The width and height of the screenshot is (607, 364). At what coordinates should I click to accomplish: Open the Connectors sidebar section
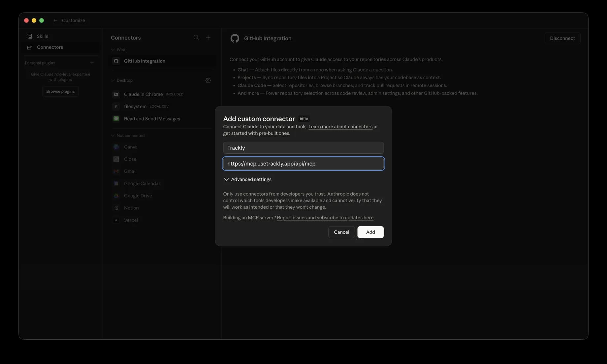coord(49,47)
